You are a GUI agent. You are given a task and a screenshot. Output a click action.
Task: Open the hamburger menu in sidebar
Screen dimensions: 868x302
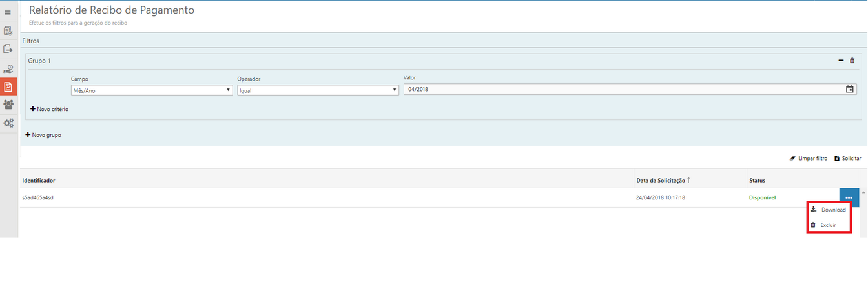pyautogui.click(x=8, y=13)
